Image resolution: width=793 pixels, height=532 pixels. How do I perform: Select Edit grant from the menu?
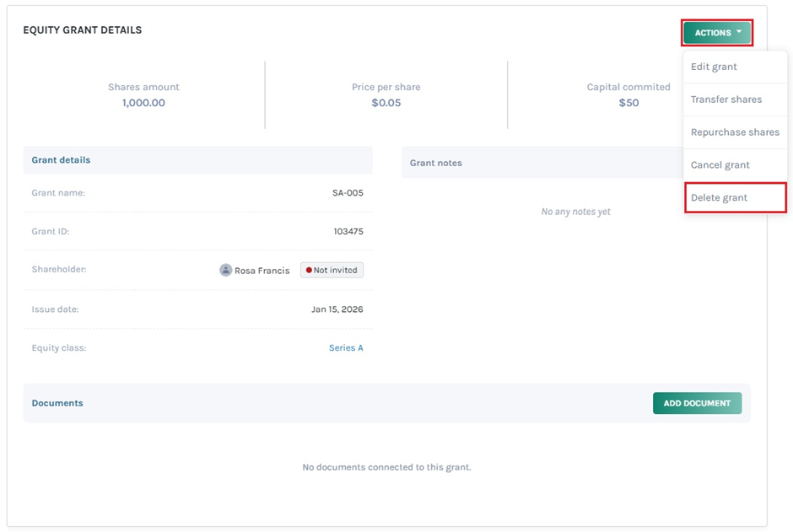pos(714,67)
